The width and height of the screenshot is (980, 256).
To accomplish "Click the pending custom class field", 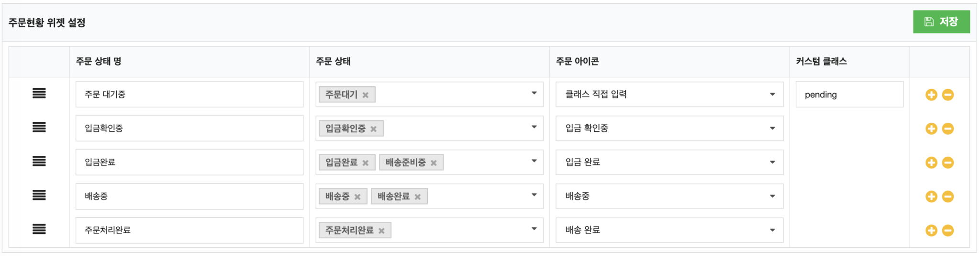I will tap(849, 94).
